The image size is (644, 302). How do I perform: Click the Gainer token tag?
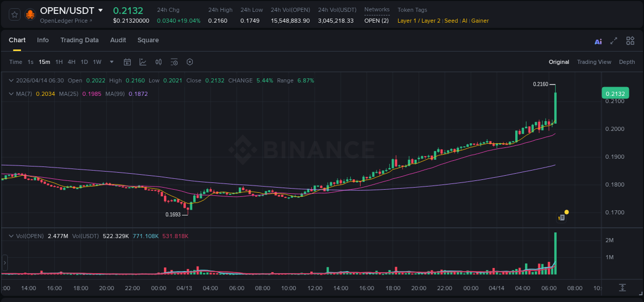pos(480,21)
